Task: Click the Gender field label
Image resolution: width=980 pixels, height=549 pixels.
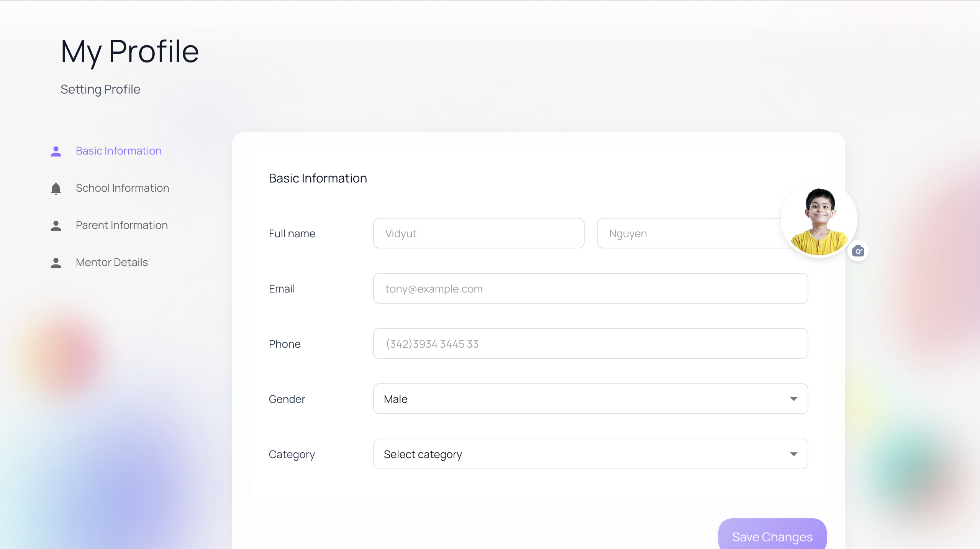Action: [x=287, y=399]
